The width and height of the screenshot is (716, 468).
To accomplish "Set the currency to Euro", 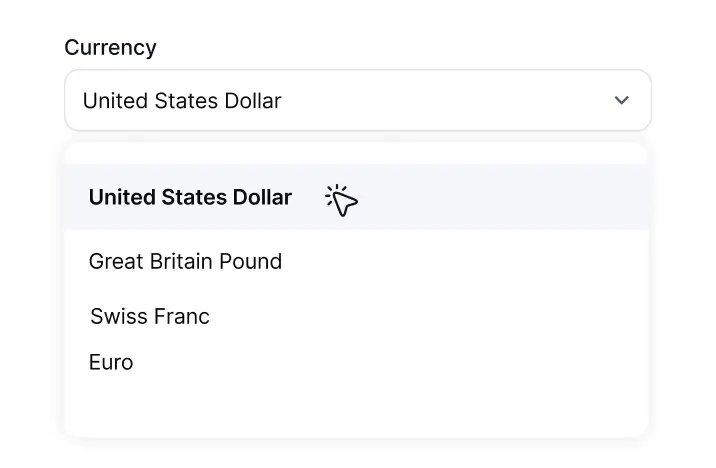I will 356,362.
